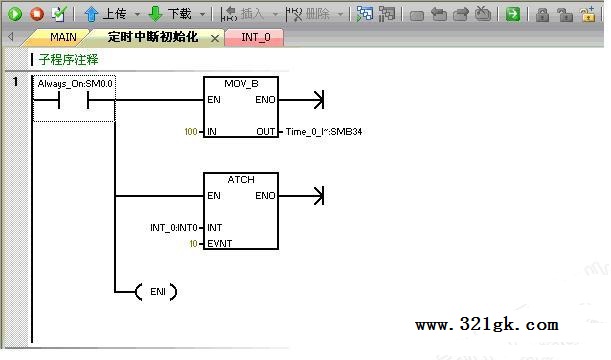Expand the 上传 upload dropdown arrow

coord(137,15)
